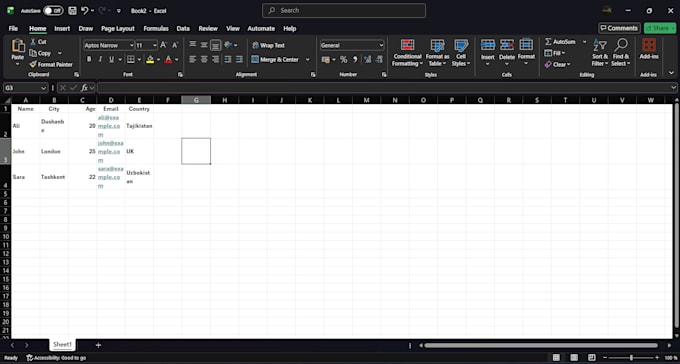Toggle Wrap Text

point(268,45)
